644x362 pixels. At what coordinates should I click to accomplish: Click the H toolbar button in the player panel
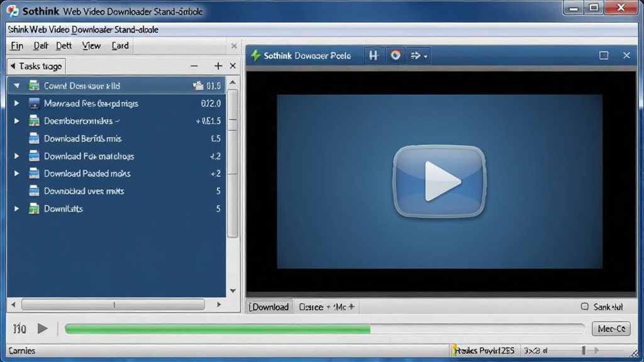click(x=374, y=55)
